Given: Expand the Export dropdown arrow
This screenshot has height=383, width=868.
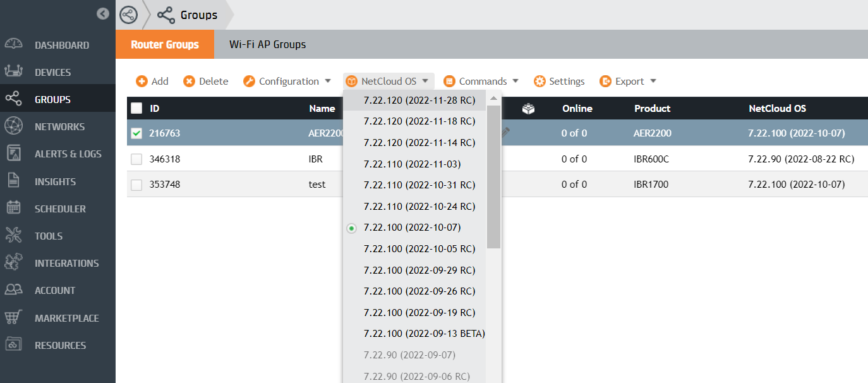Looking at the screenshot, I should coord(653,81).
